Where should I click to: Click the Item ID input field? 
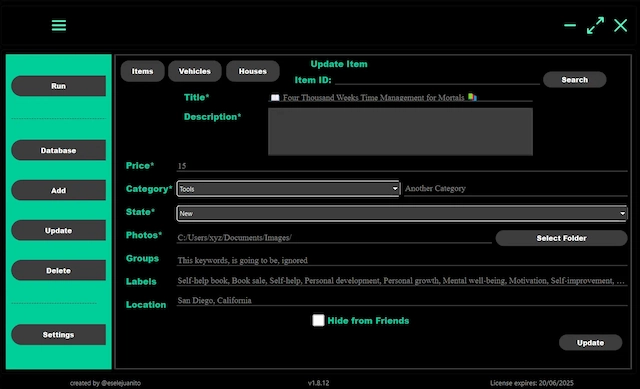pos(437,80)
